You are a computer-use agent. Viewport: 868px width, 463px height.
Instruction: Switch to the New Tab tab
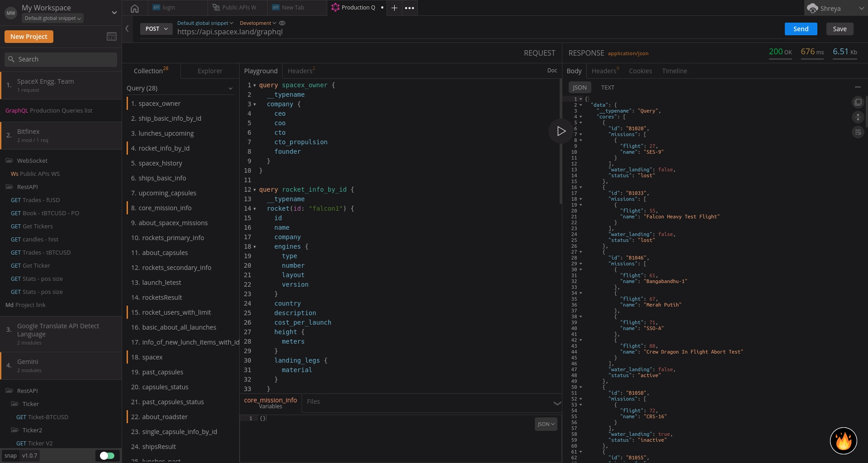tap(297, 8)
